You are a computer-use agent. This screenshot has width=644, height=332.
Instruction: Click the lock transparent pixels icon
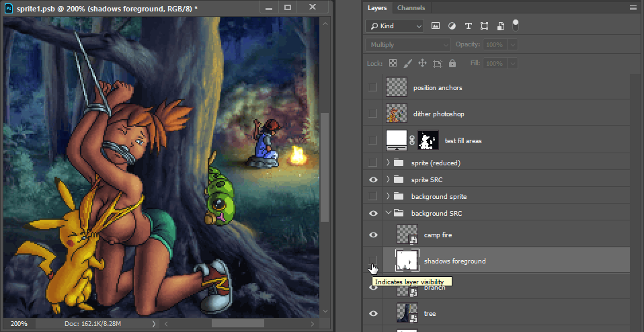[x=393, y=63]
